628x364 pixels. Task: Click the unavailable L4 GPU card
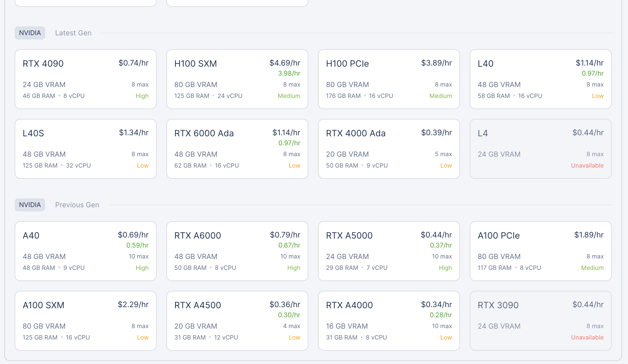pyautogui.click(x=540, y=149)
